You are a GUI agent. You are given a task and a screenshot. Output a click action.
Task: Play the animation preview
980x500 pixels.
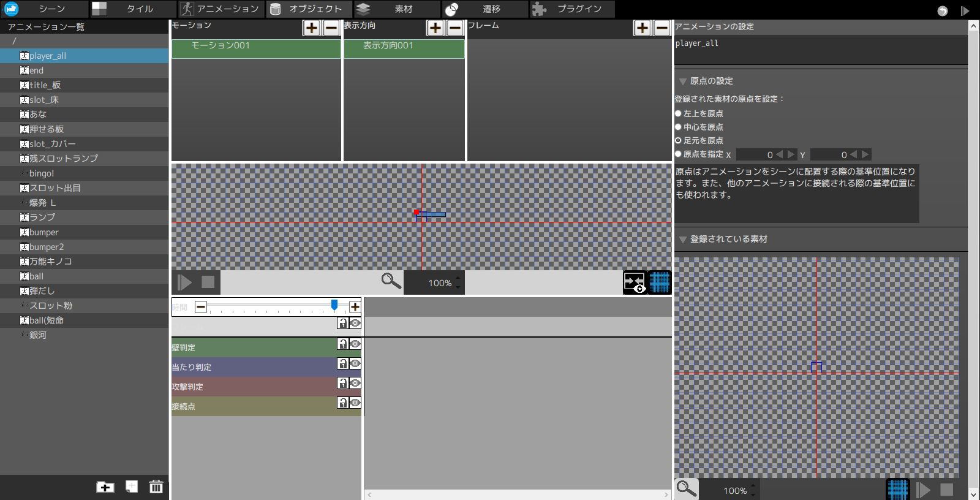(x=184, y=282)
